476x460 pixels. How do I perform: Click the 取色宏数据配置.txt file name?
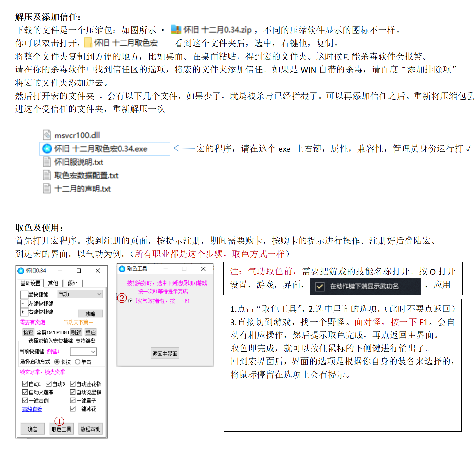[86, 175]
